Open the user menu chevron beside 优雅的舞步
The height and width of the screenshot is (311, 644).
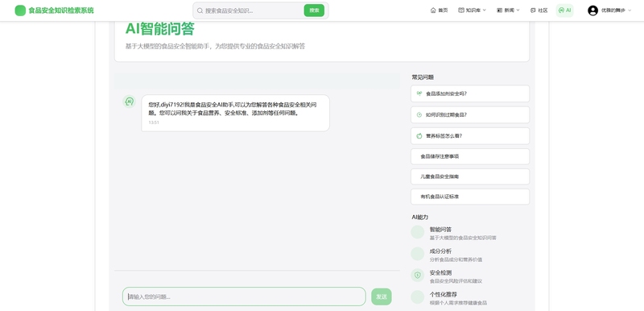630,10
